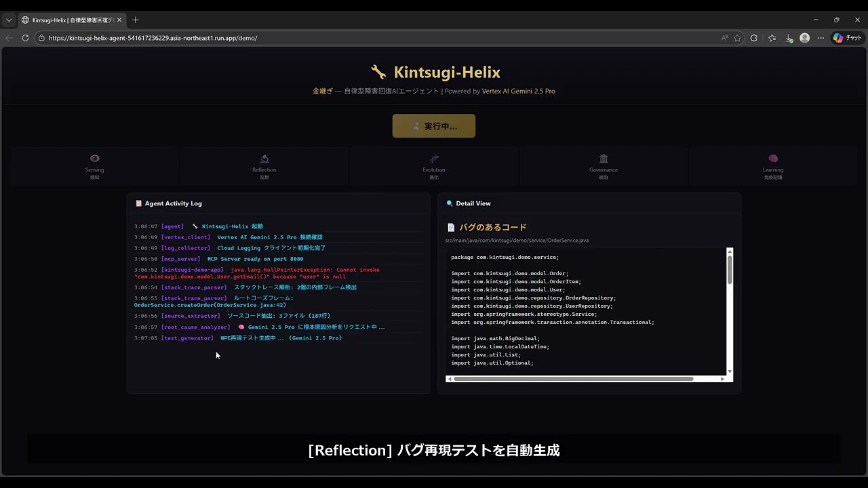The width and height of the screenshot is (868, 488).
Task: Click the code view scroll-right arrow
Action: [723, 379]
